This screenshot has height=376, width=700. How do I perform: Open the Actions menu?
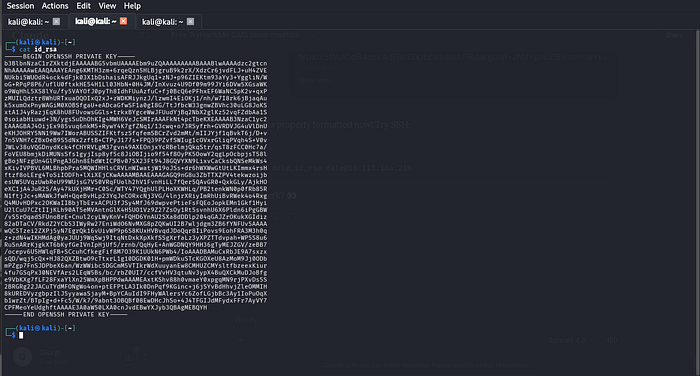point(55,6)
